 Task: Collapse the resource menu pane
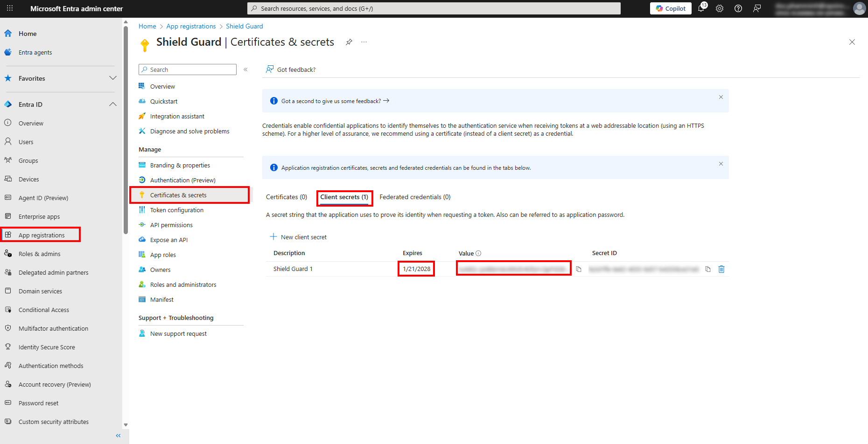pos(245,69)
